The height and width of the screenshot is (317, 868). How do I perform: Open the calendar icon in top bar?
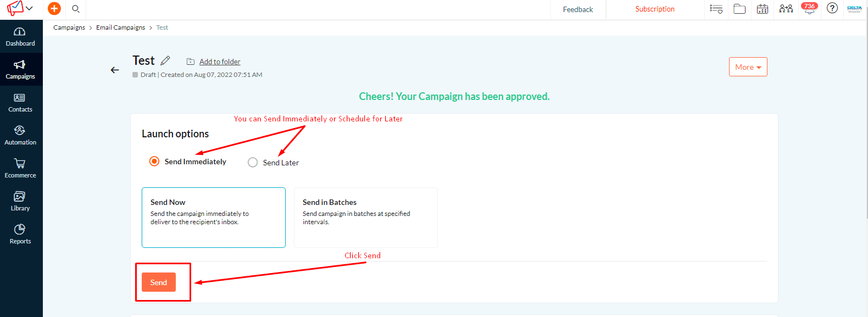coord(763,9)
